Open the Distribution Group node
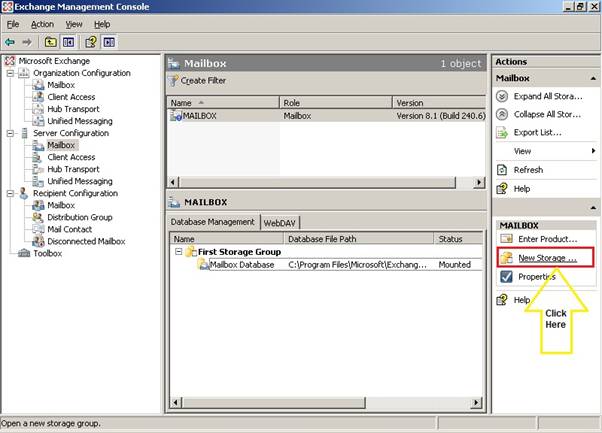 coord(79,217)
